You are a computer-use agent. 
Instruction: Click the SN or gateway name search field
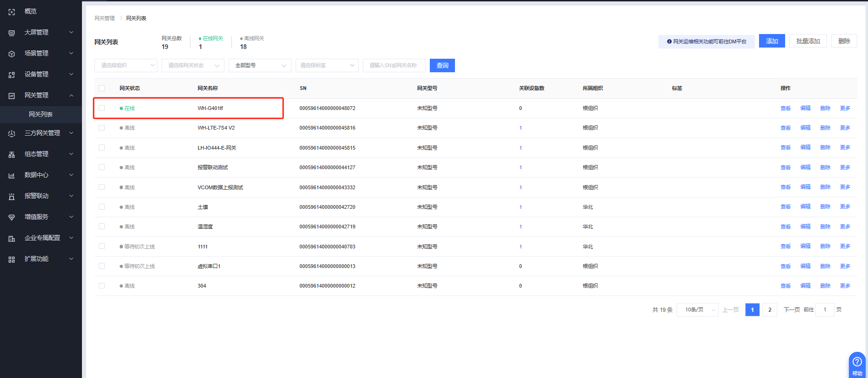pos(393,66)
